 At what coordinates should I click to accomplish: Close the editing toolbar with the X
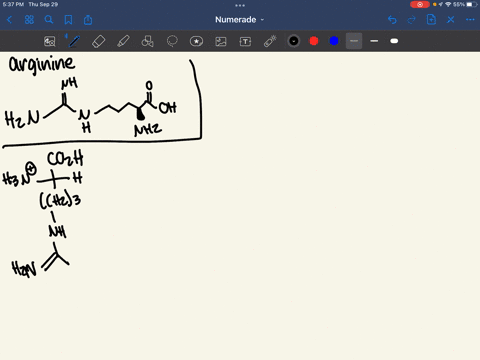(451, 20)
